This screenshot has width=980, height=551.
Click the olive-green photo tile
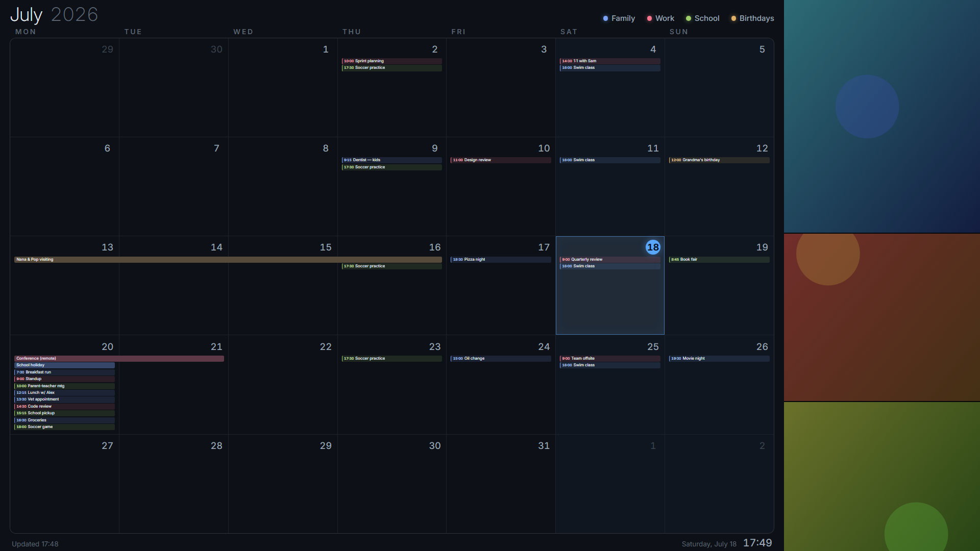tap(882, 477)
